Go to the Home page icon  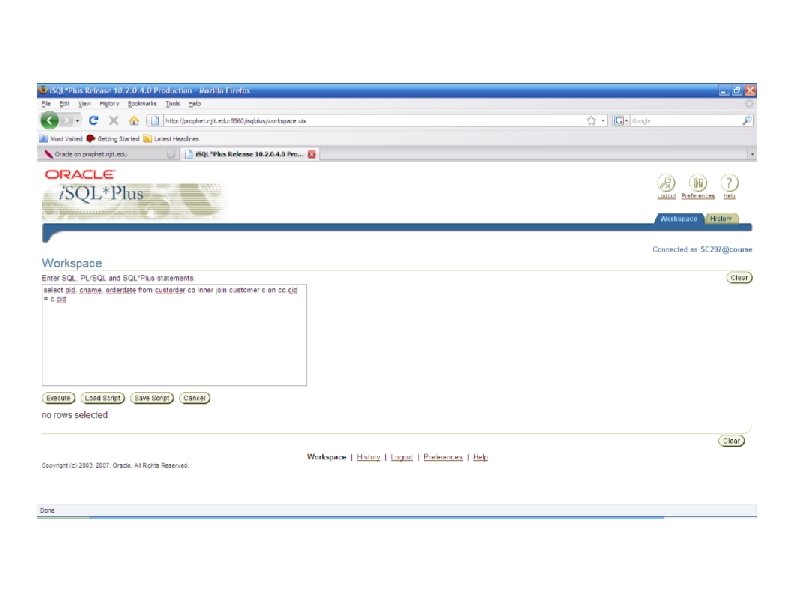[x=134, y=121]
